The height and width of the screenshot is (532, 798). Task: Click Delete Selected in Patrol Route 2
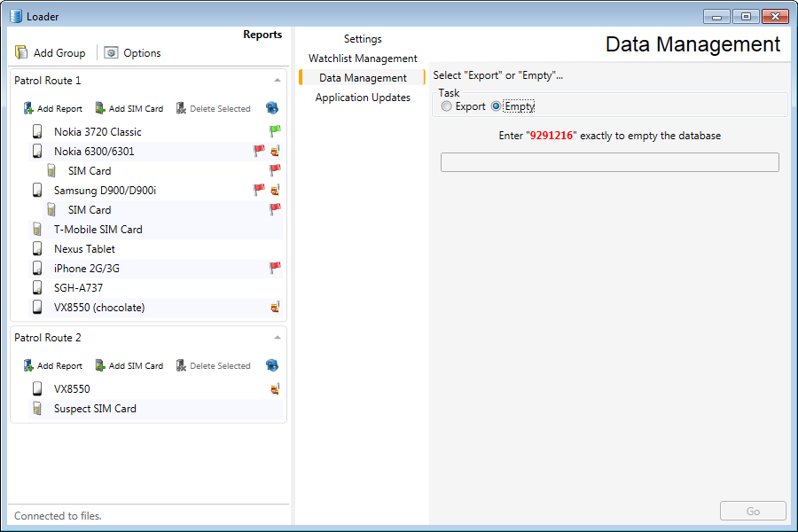pyautogui.click(x=213, y=365)
